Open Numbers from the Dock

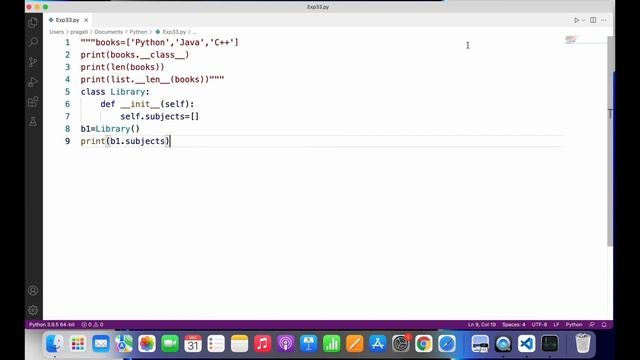click(331, 344)
